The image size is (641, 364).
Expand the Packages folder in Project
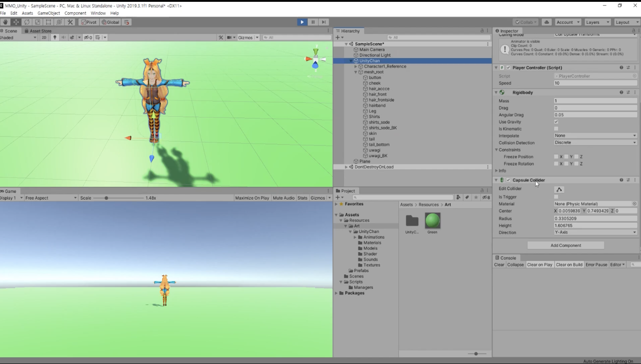point(336,293)
